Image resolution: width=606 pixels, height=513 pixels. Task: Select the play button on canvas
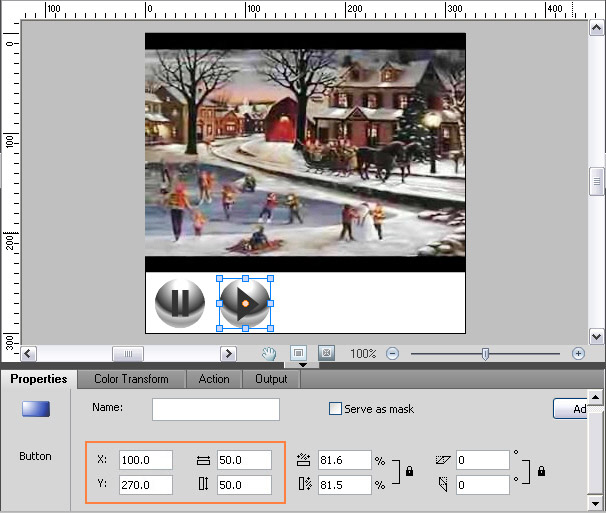(x=245, y=303)
